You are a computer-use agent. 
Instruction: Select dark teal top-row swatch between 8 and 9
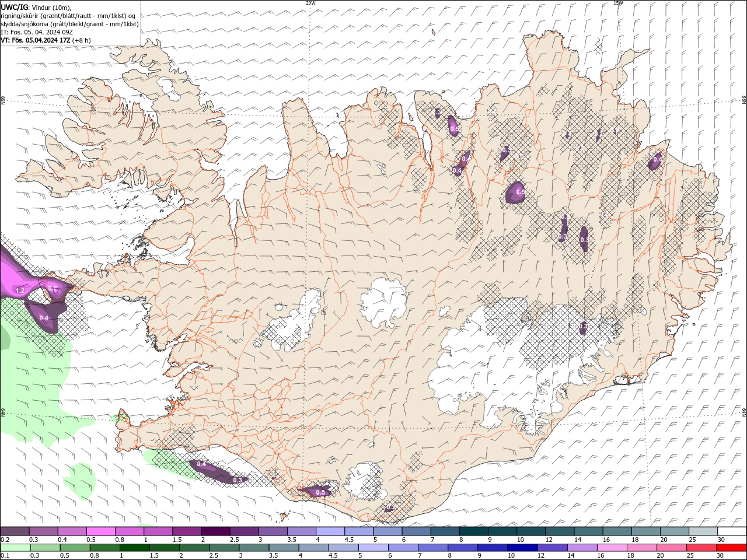pos(474,531)
